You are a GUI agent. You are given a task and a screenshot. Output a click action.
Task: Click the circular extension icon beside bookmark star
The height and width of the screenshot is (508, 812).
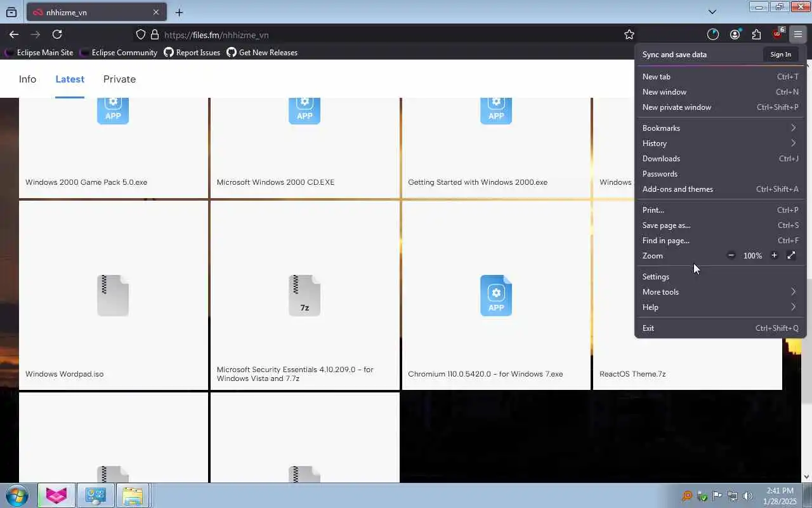click(x=713, y=34)
